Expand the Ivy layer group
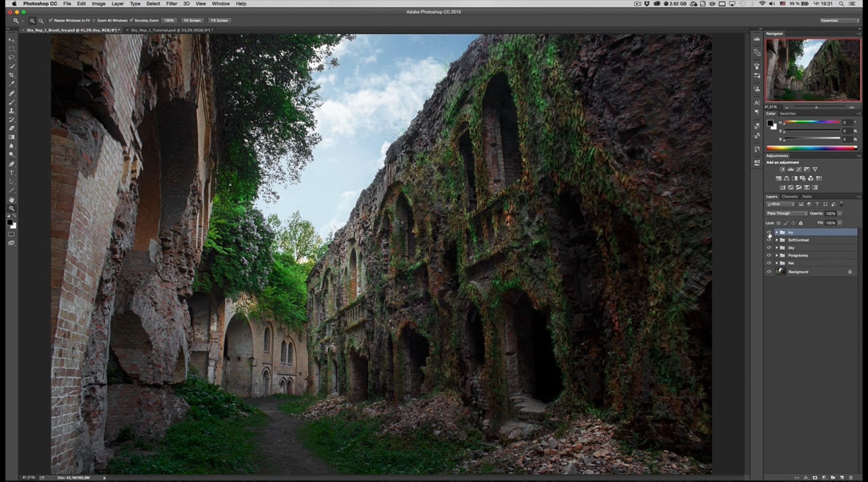Screen dimensions: 868x482 (x=776, y=232)
